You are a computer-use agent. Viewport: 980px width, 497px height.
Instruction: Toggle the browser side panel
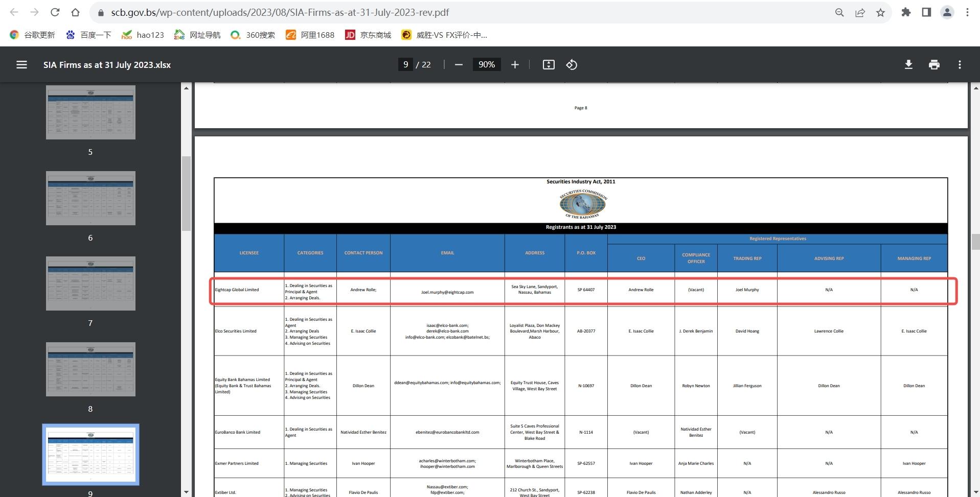(x=926, y=12)
